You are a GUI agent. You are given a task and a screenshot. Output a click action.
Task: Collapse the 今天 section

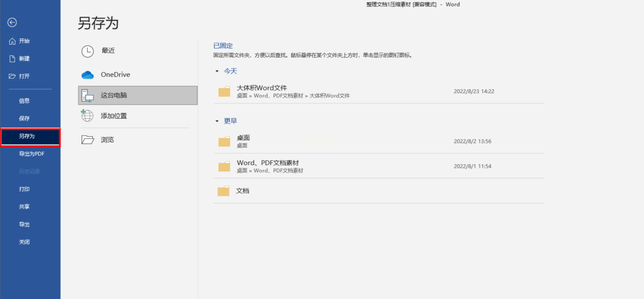point(217,71)
